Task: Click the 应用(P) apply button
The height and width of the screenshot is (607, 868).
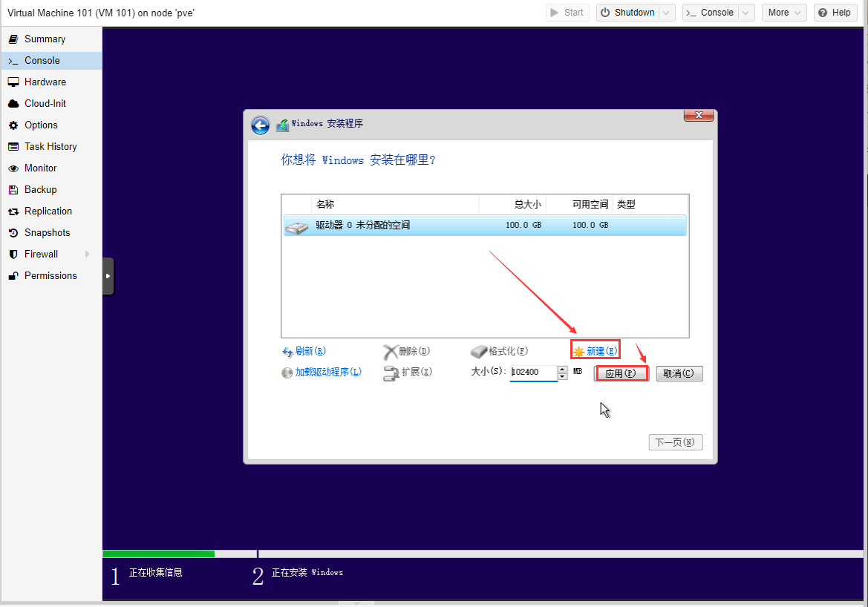Action: (x=621, y=373)
